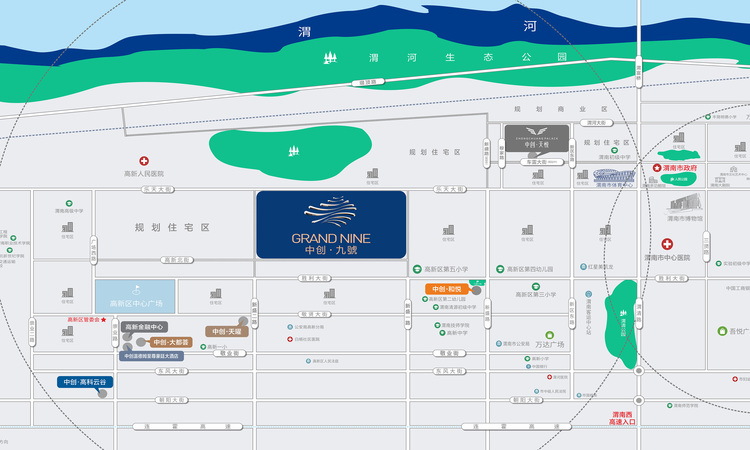Click the red cross icon above 高新人民医院
Image resolution: width=750 pixels, height=450 pixels.
(144, 161)
